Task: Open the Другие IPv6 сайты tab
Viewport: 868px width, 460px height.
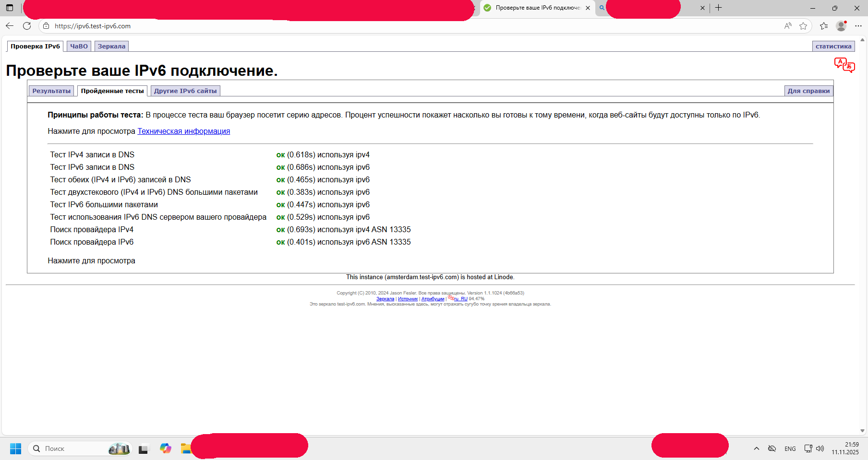Action: click(x=185, y=91)
